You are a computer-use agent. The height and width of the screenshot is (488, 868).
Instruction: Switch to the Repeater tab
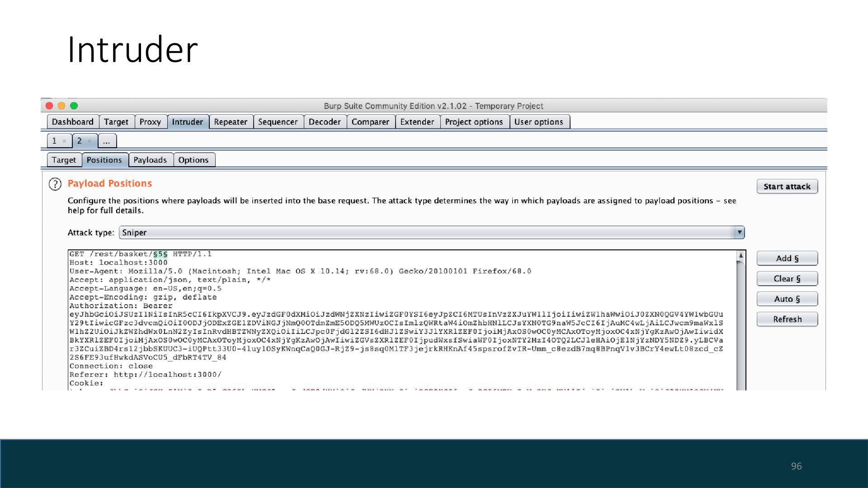231,122
